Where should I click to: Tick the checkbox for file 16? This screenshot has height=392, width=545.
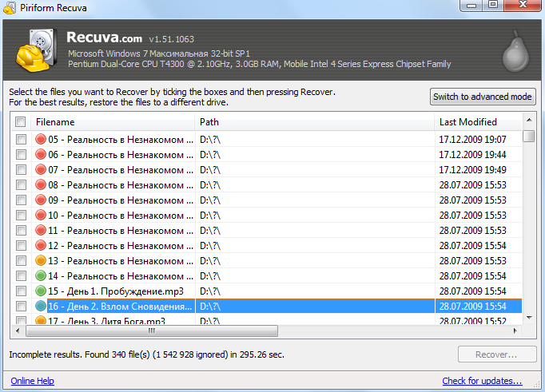pos(22,307)
